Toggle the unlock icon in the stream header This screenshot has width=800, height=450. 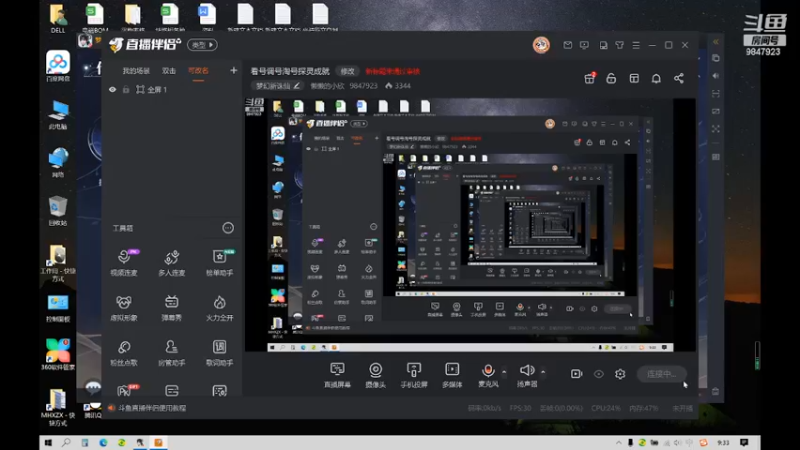[611, 78]
